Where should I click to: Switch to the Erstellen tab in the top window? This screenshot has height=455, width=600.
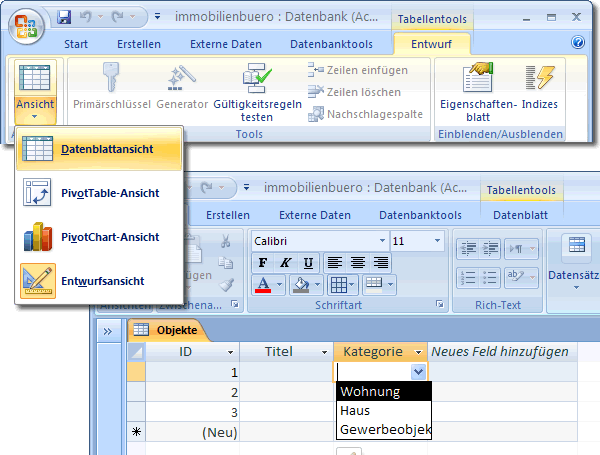pyautogui.click(x=139, y=44)
